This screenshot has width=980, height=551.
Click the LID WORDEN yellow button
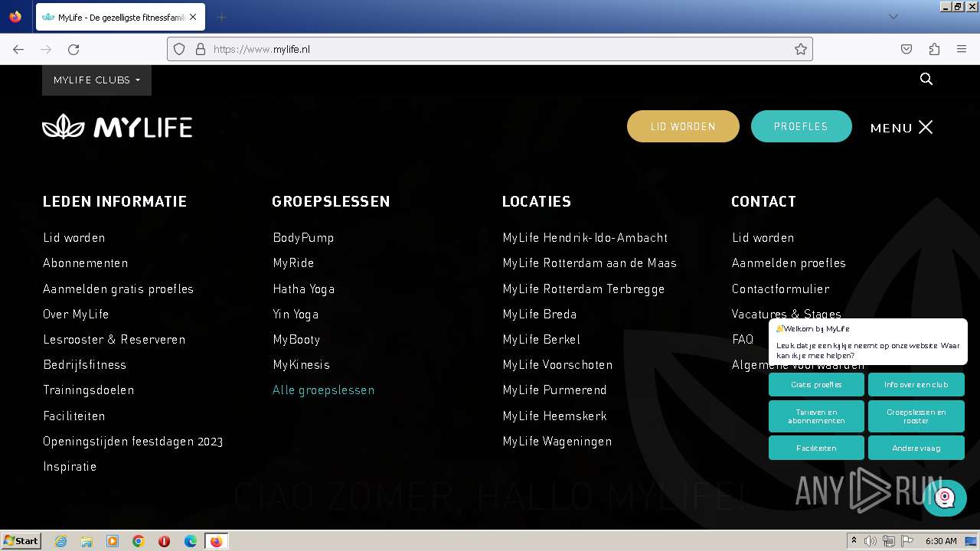(x=683, y=126)
